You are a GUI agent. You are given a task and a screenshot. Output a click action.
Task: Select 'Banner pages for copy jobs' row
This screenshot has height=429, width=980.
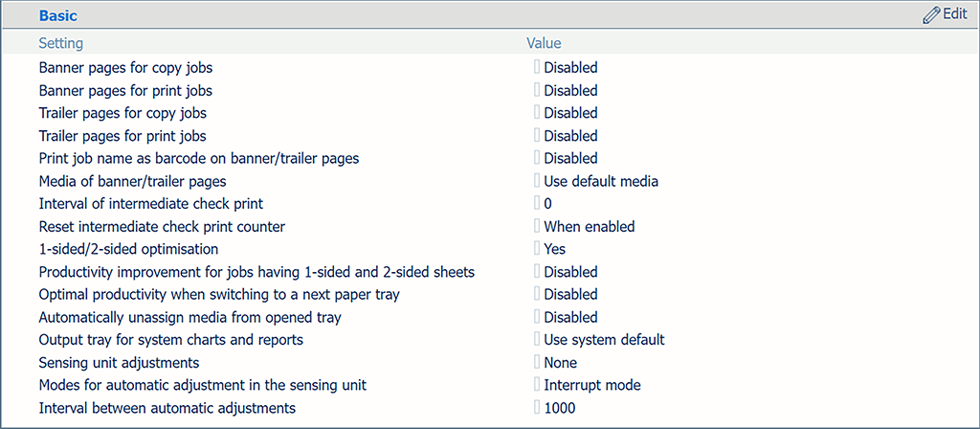coord(125,68)
